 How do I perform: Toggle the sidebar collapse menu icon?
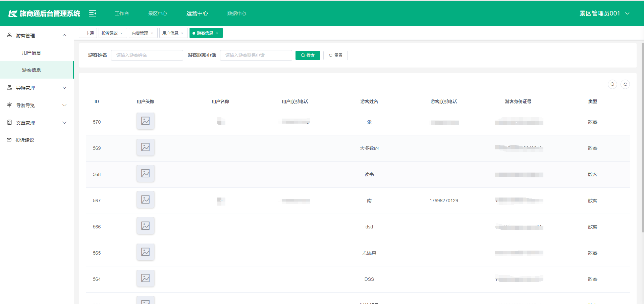(x=93, y=13)
